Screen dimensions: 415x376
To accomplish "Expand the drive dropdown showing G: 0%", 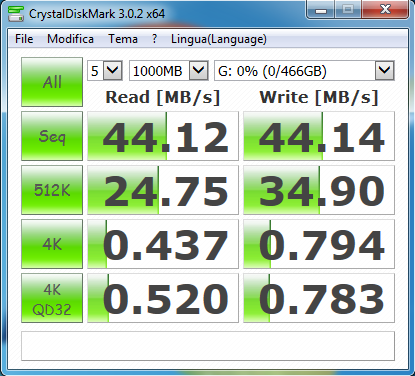I will tap(385, 70).
